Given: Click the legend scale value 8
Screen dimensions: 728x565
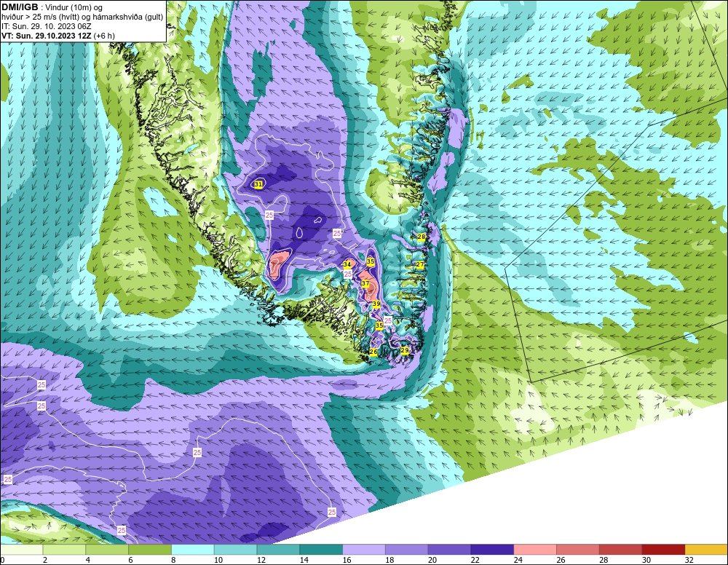Looking at the screenshot, I should coord(174,560).
